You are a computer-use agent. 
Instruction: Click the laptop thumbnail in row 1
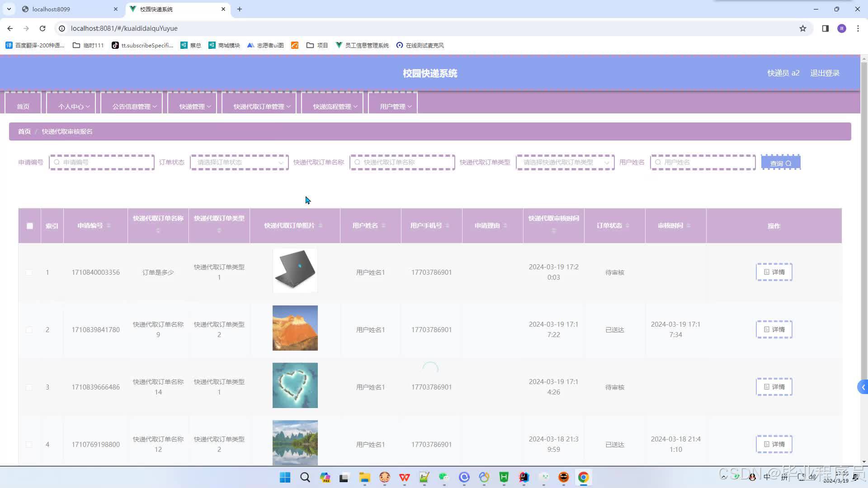[295, 271]
